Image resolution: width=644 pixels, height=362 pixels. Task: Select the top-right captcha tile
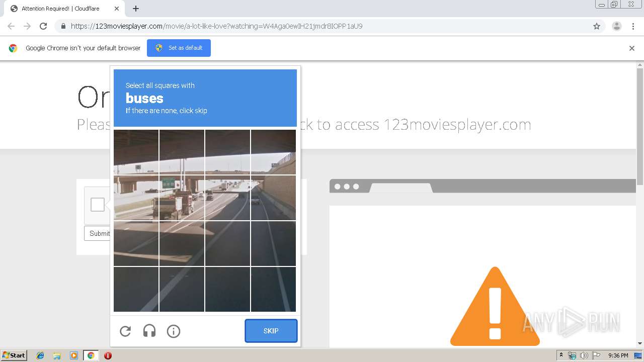pyautogui.click(x=273, y=152)
